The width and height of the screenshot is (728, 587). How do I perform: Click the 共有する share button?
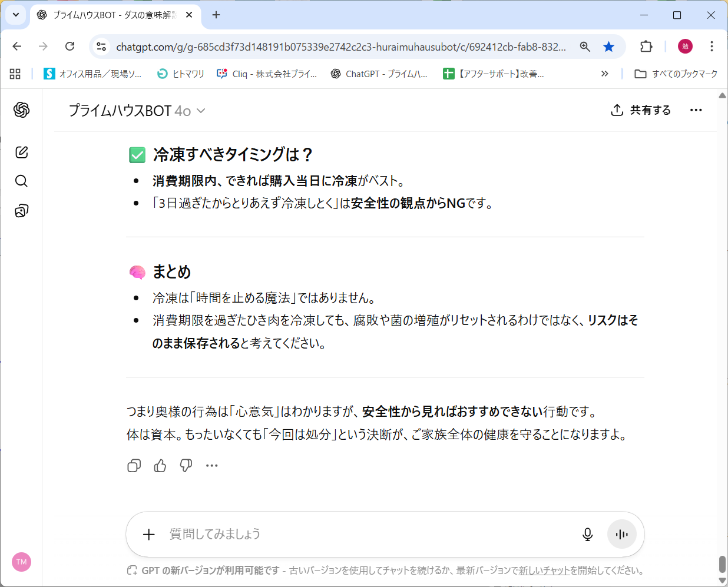(x=641, y=110)
